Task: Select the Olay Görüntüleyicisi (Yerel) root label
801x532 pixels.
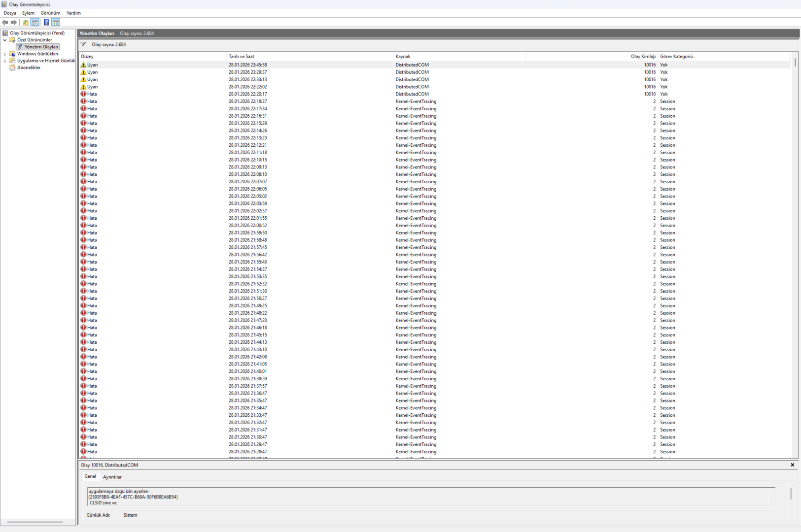Action: [x=37, y=33]
